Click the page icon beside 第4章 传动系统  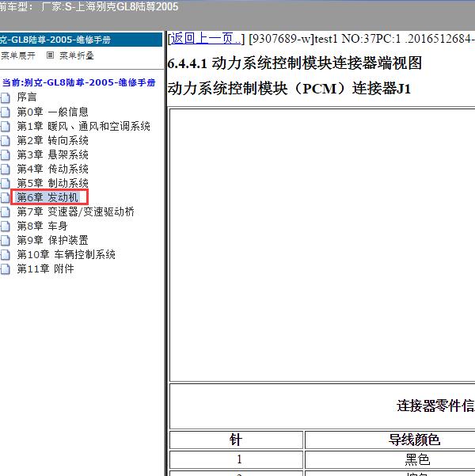(6, 169)
